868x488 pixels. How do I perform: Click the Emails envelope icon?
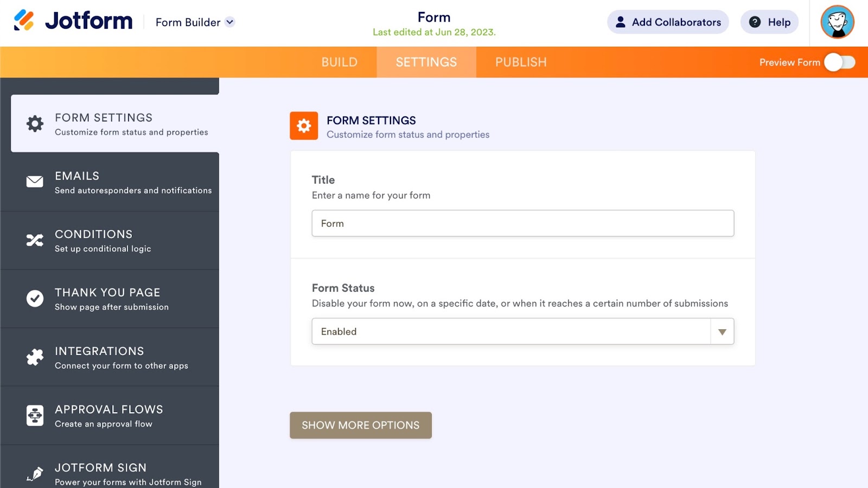click(x=35, y=182)
